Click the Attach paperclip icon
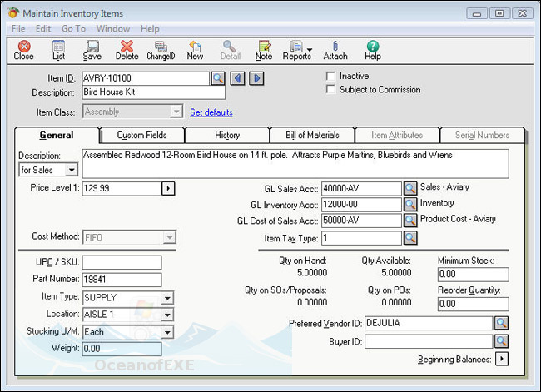Image resolution: width=541 pixels, height=392 pixels. (x=335, y=49)
